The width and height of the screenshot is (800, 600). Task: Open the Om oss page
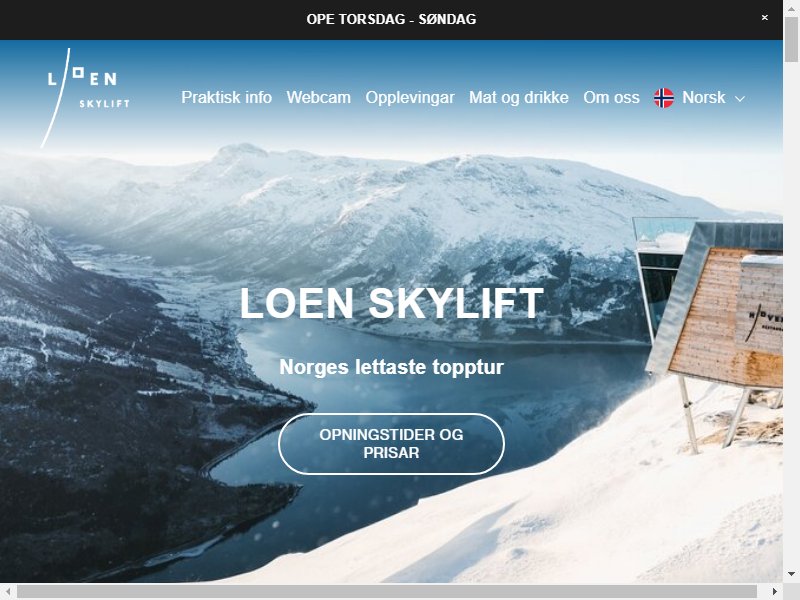tap(611, 97)
